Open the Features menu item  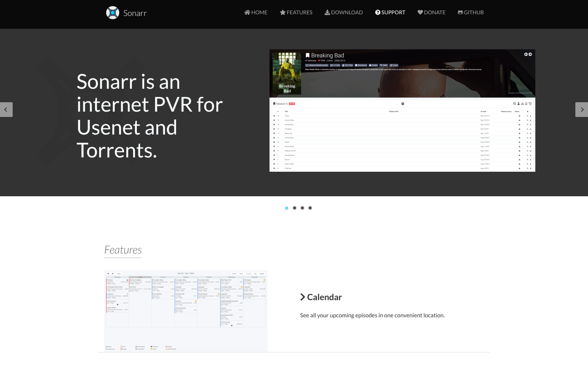[296, 12]
